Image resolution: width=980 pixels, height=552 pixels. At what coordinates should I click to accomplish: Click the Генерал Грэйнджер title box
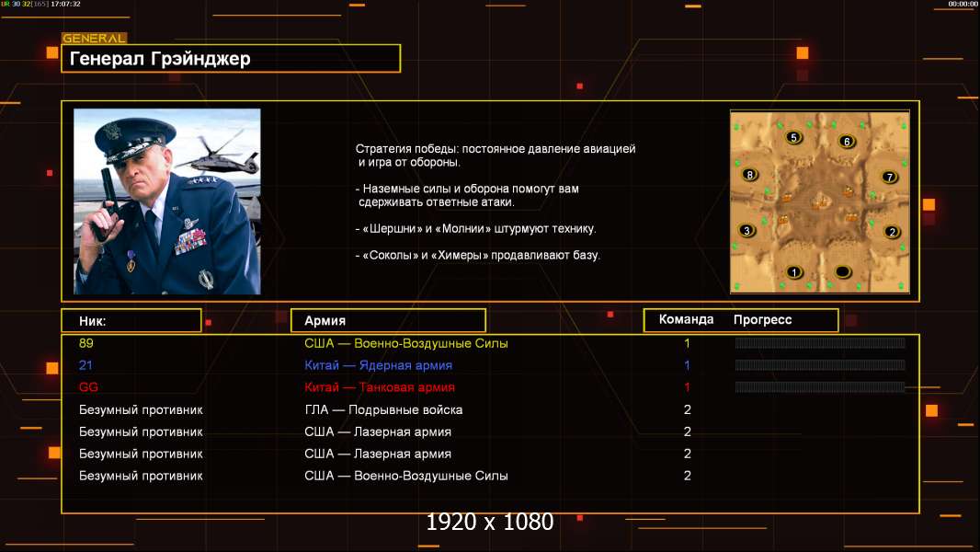231,58
